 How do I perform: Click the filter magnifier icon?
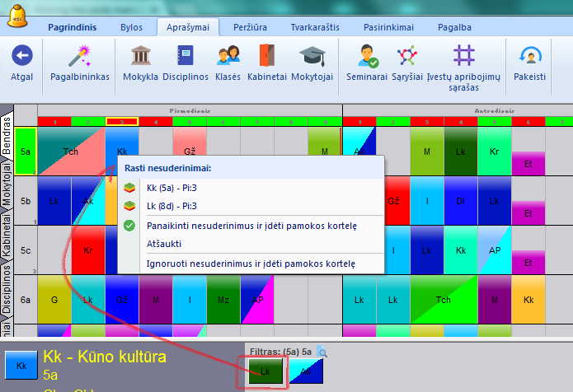(x=322, y=352)
